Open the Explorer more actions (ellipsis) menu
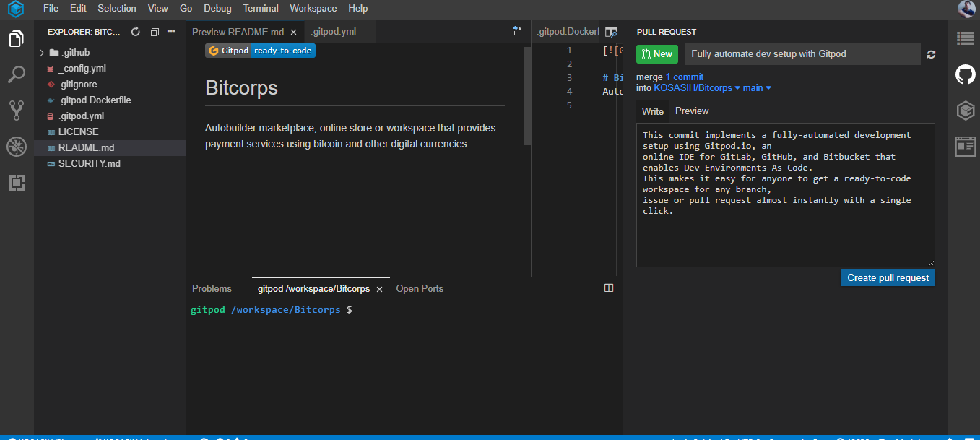The height and width of the screenshot is (440, 980). pos(172,32)
